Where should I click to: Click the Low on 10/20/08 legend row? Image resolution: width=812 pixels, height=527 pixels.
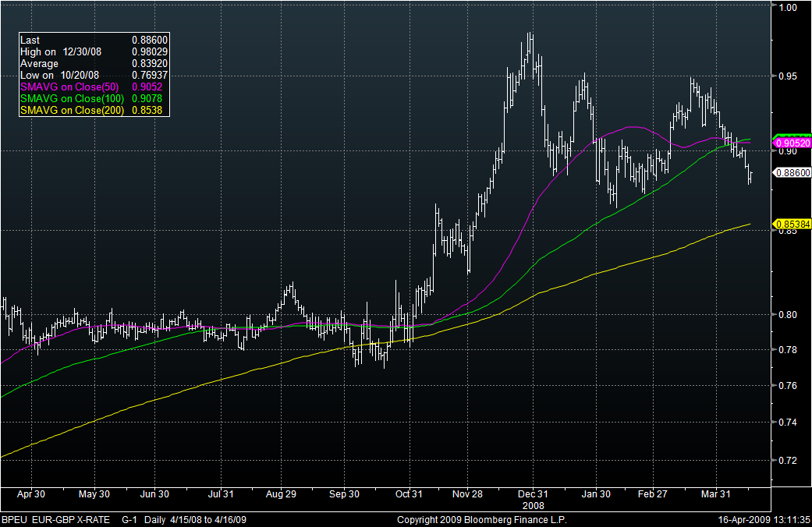coord(94,75)
